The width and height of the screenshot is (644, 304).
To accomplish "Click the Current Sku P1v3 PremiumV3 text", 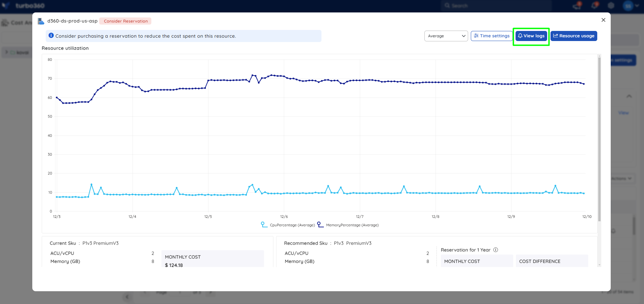I will 84,243.
